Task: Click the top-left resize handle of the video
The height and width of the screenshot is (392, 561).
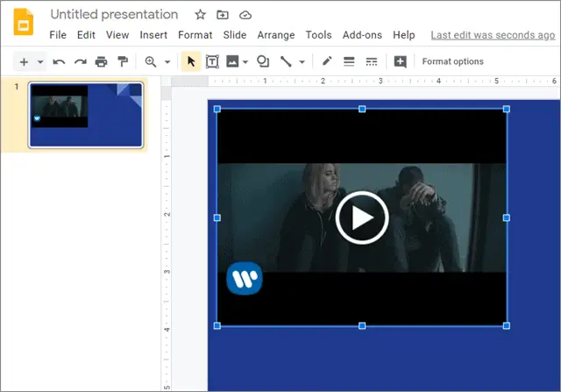Action: click(217, 109)
